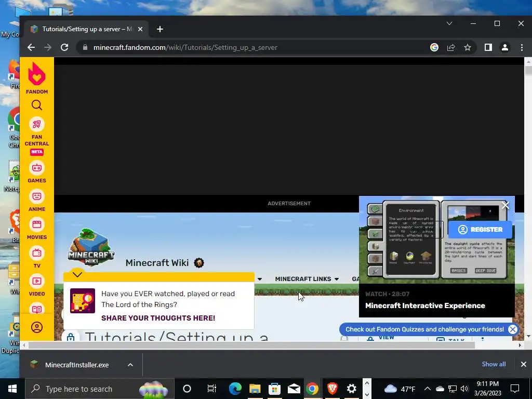Open Brave browser from taskbar
The image size is (532, 399).
[332, 389]
